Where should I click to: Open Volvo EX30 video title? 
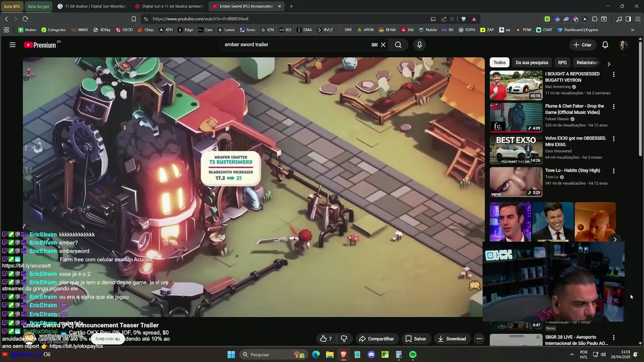coord(576,141)
